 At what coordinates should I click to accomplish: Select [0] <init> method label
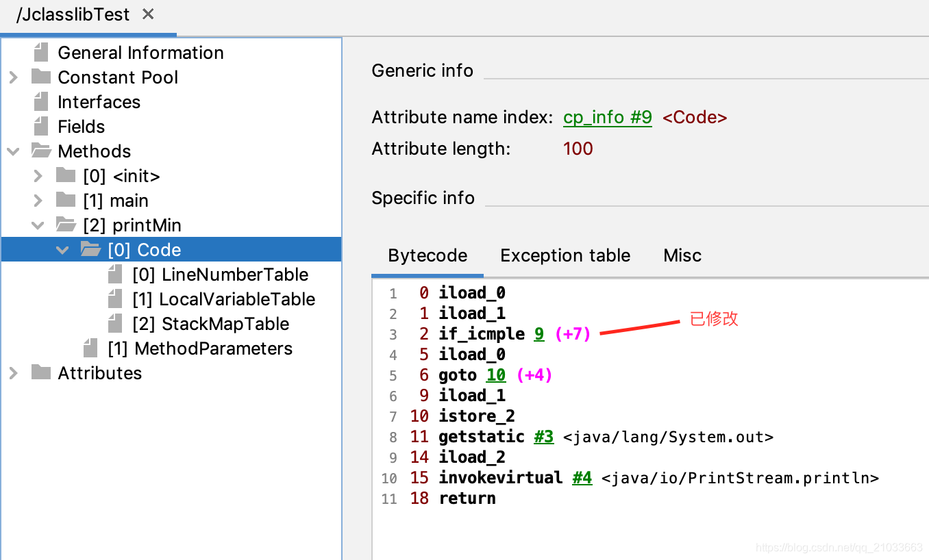pos(121,176)
